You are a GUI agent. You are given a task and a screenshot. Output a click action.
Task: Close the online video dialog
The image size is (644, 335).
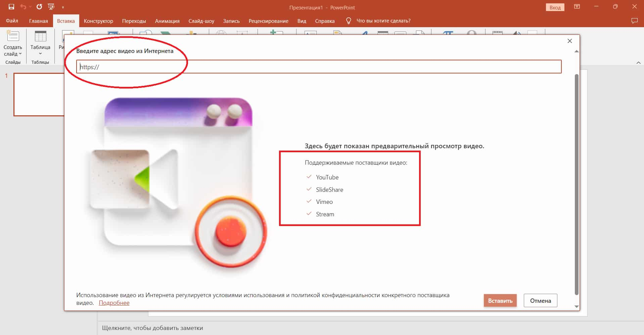pos(569,41)
